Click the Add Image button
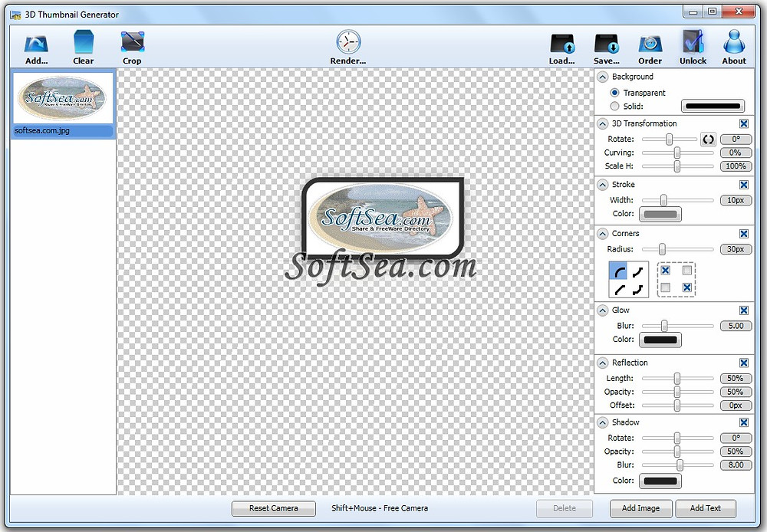767x532 pixels. click(x=640, y=508)
